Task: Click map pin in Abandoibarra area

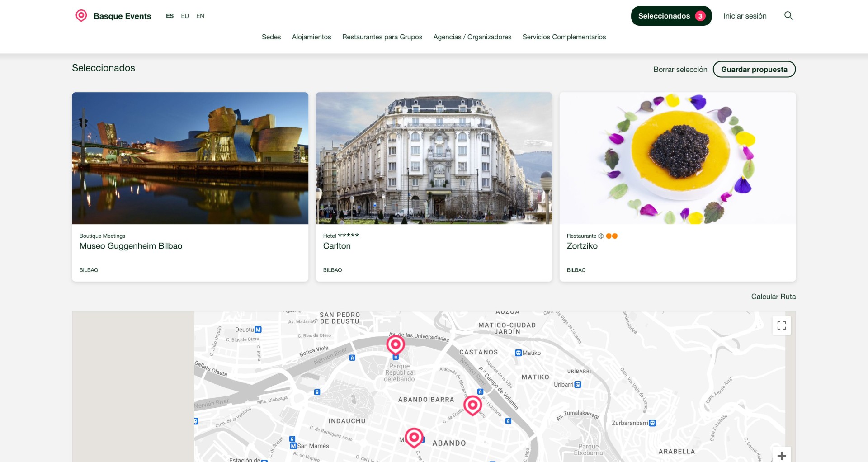Action: tap(473, 405)
